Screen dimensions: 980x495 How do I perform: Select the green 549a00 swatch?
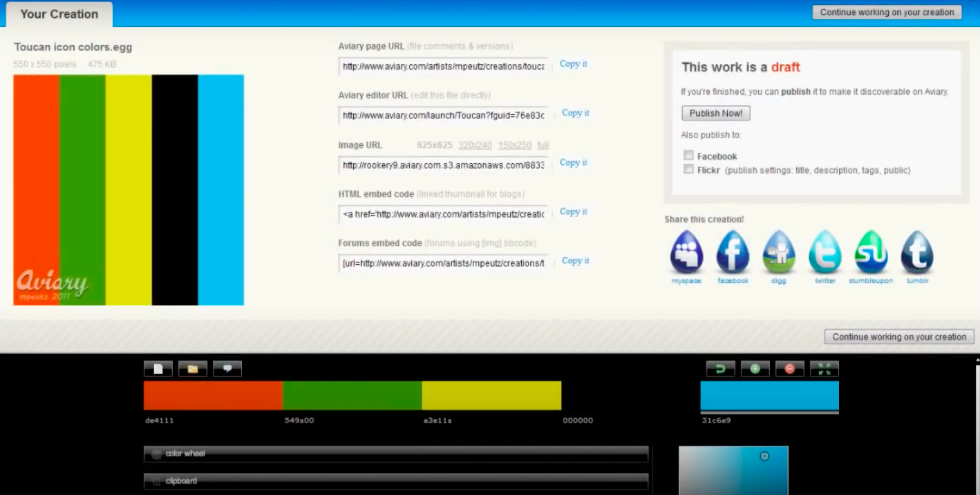[x=352, y=395]
